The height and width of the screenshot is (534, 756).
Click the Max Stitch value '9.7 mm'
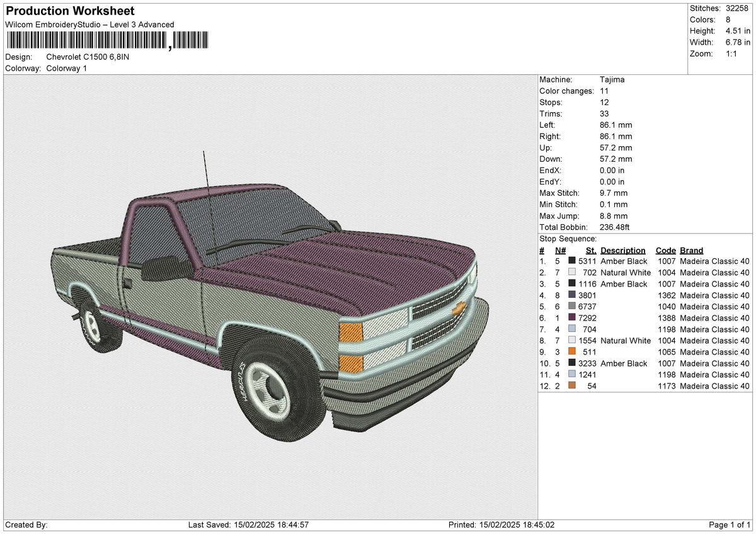tap(614, 193)
